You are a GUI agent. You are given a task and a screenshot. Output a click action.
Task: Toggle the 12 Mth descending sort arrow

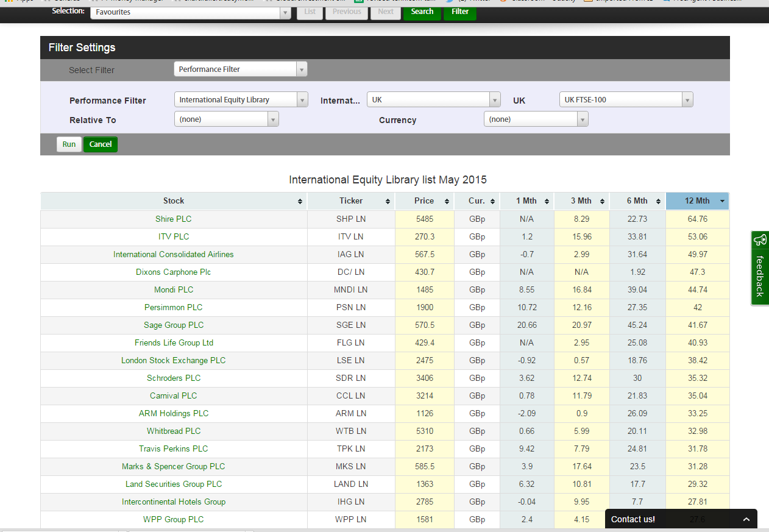(x=722, y=201)
